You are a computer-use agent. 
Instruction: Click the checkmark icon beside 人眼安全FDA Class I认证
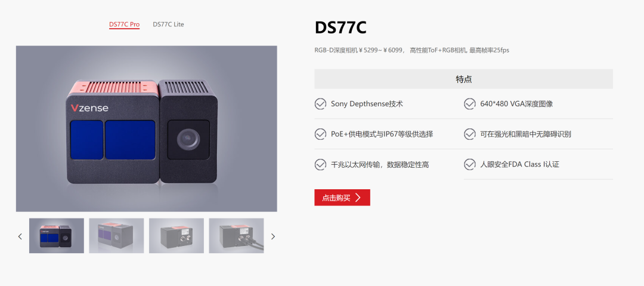click(469, 165)
